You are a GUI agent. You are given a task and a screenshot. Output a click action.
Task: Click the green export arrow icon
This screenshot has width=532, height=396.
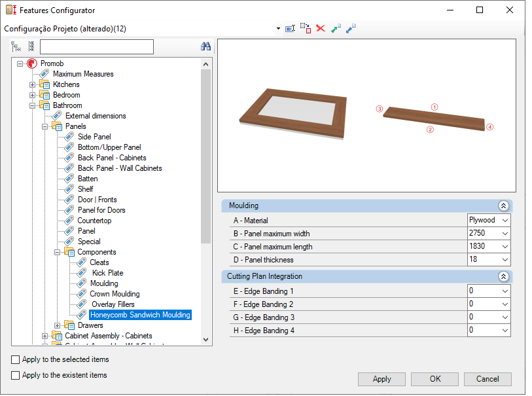click(336, 29)
